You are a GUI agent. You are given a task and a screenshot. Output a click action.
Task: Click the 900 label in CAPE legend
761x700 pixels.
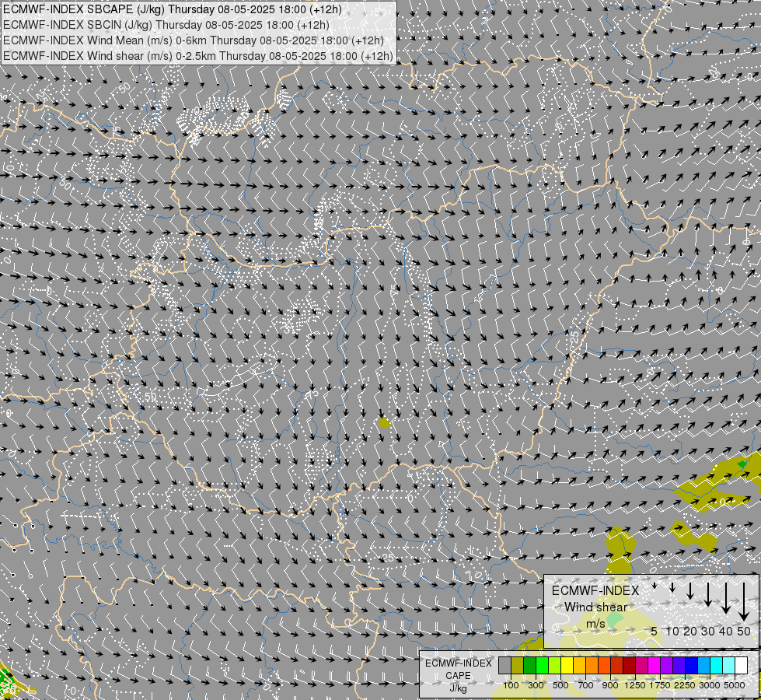point(610,685)
